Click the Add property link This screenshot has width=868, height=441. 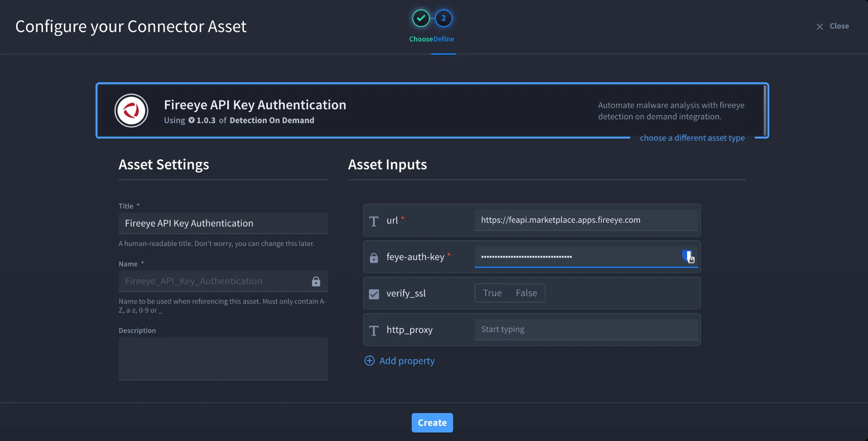pos(407,361)
